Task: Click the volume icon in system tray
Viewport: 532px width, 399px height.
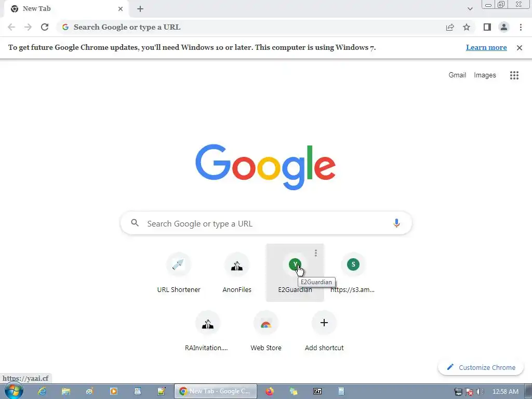Action: tap(480, 392)
